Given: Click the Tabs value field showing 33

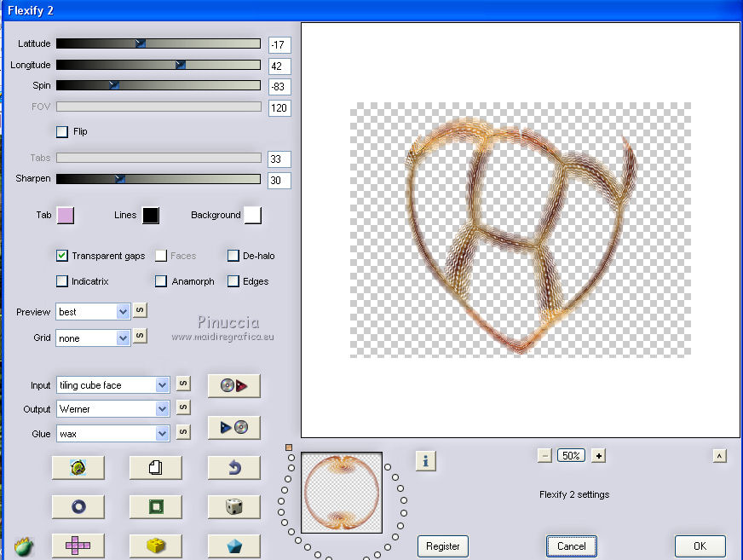Looking at the screenshot, I should 279,159.
